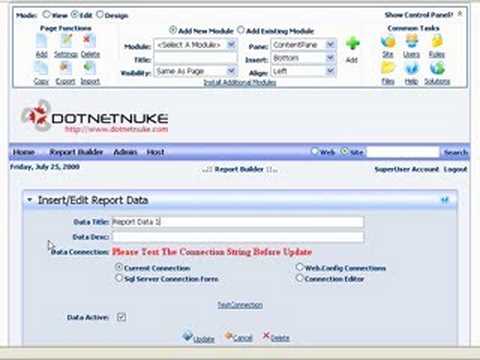Click the module Title input field

click(x=196, y=58)
